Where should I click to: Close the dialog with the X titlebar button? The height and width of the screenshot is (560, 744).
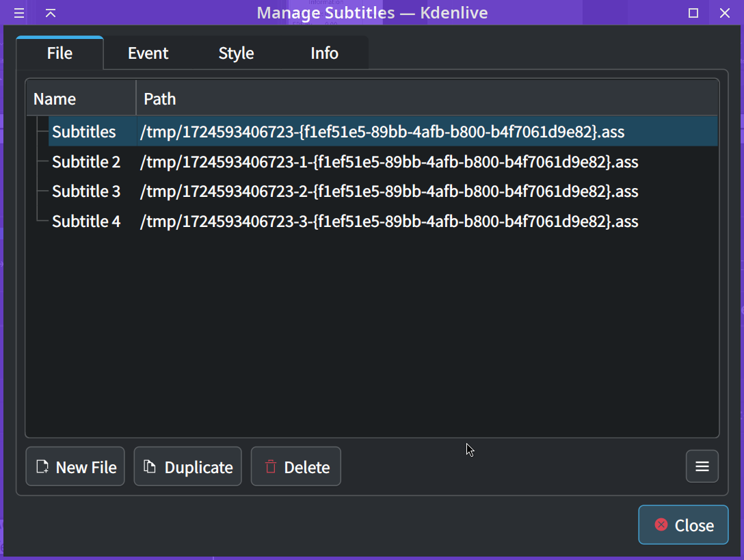point(725,13)
